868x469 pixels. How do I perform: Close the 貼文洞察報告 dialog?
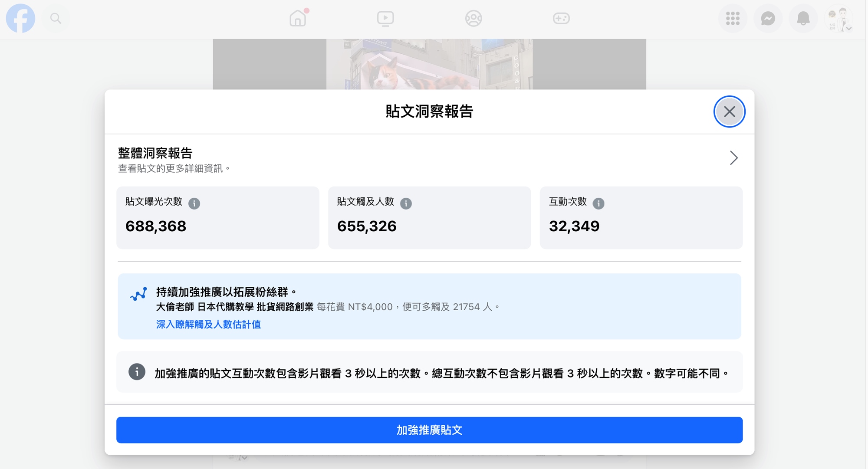729,112
